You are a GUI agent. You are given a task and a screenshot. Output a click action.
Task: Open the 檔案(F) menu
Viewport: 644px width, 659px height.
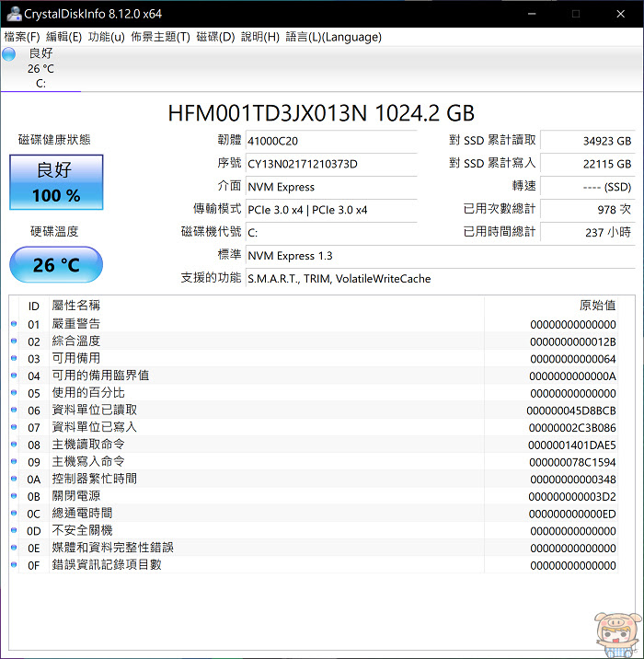[x=22, y=37]
